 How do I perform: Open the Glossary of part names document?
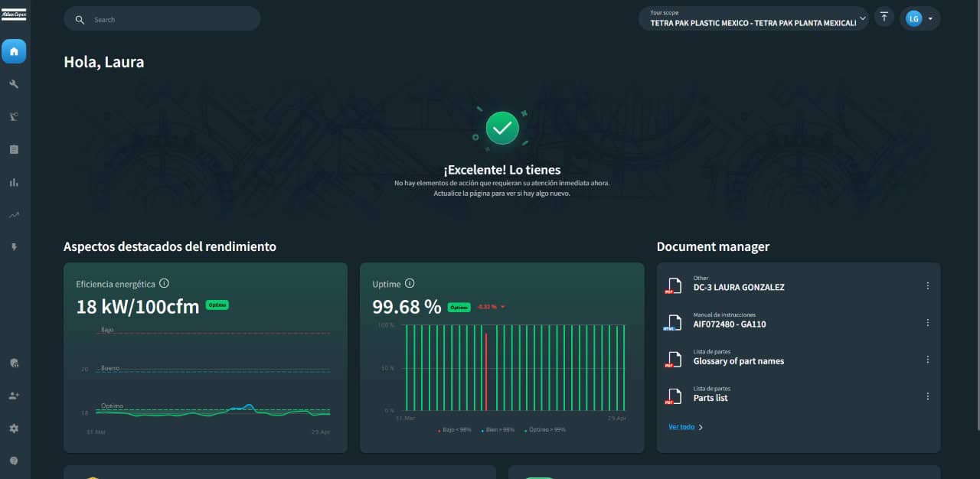[x=738, y=360]
